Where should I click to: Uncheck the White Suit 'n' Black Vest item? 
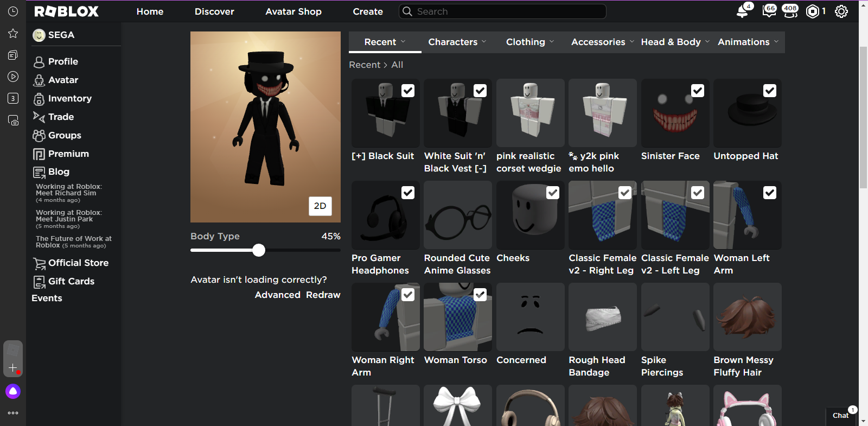(x=480, y=91)
